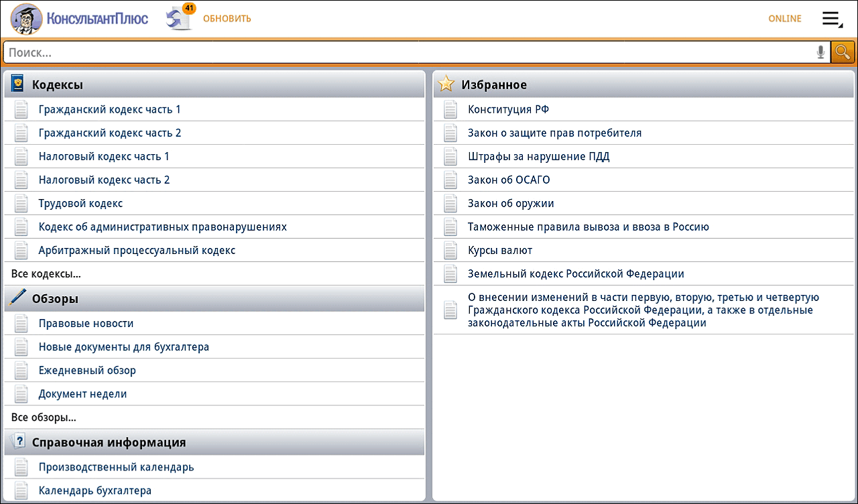Click the ONLINE mode link
Image resolution: width=858 pixels, height=504 pixels.
coord(785,18)
